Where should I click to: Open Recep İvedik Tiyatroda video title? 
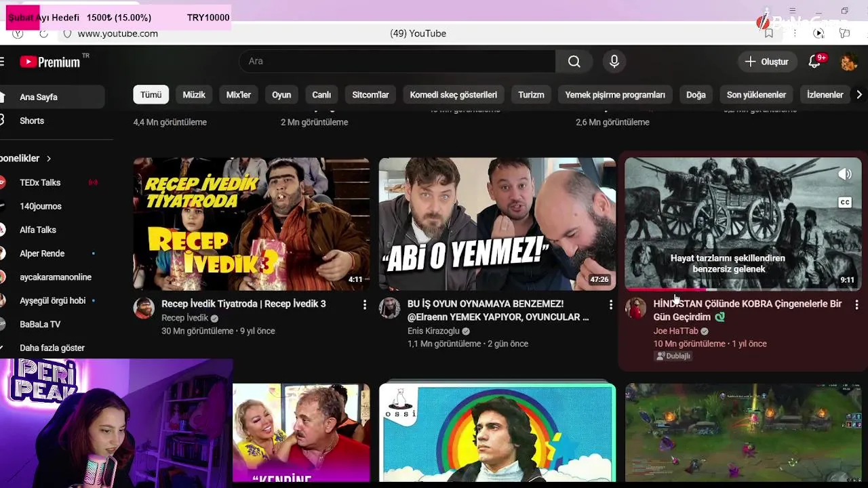point(243,304)
